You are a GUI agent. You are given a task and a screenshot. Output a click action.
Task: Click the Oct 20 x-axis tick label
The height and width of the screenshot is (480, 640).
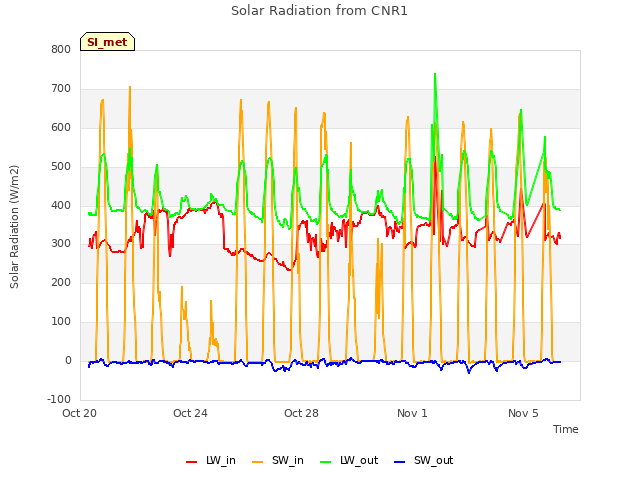click(79, 413)
